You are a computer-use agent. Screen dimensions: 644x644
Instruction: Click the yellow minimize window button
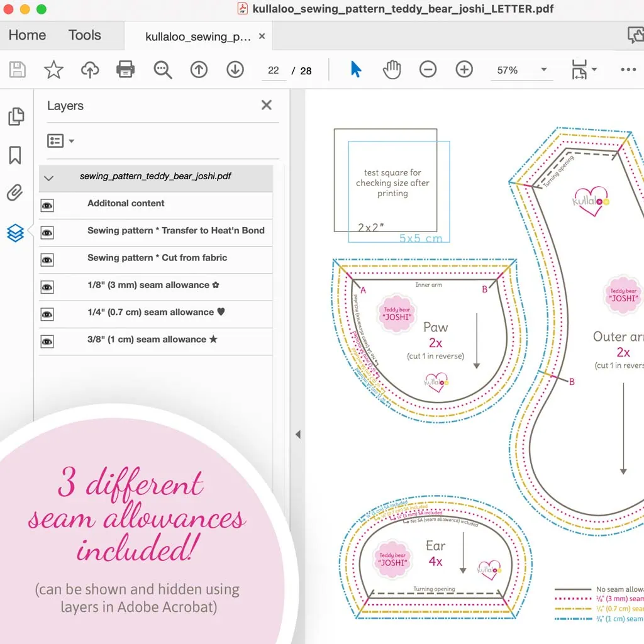click(25, 9)
